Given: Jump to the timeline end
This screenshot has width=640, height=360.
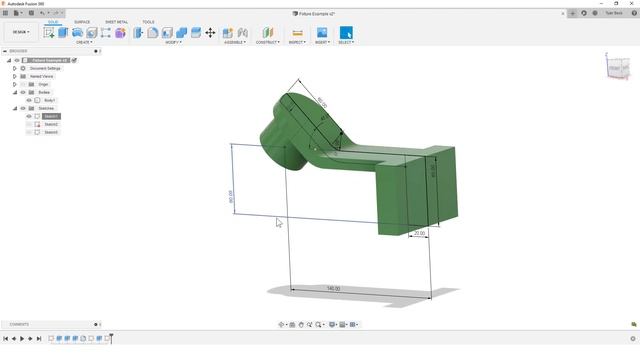Looking at the screenshot, I should coord(39,339).
